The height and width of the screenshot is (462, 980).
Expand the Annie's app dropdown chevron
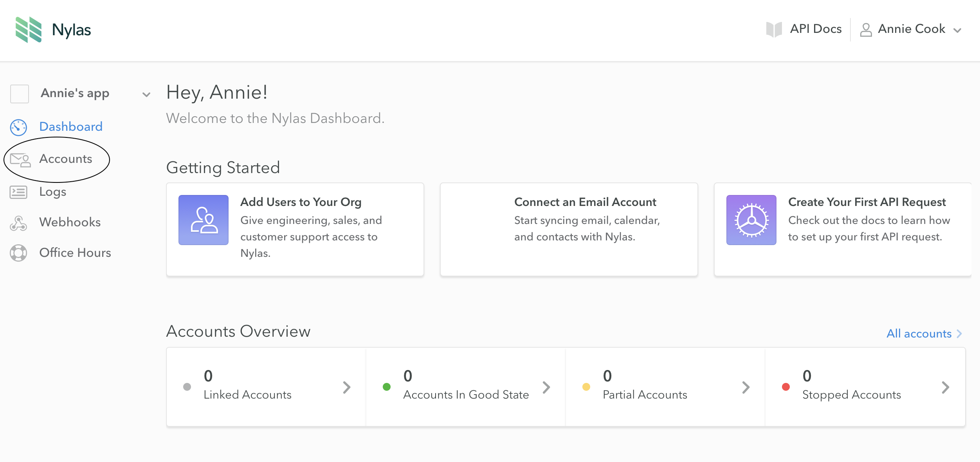[146, 94]
